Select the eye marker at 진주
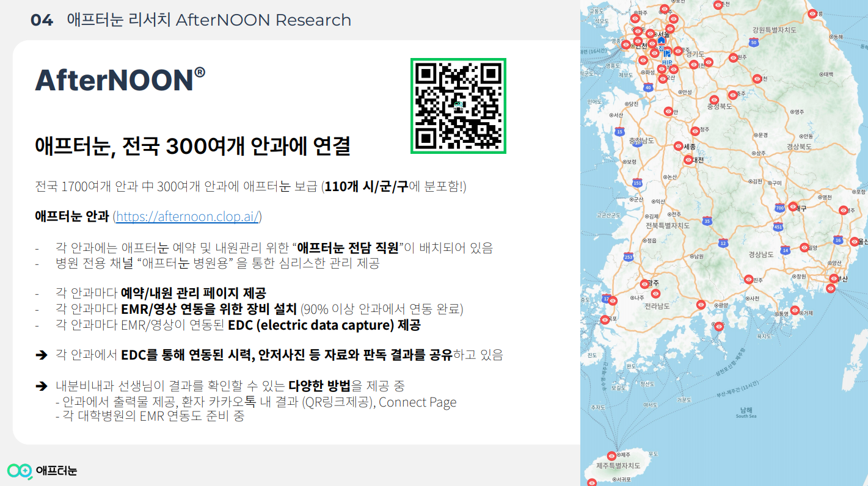 pos(748,279)
